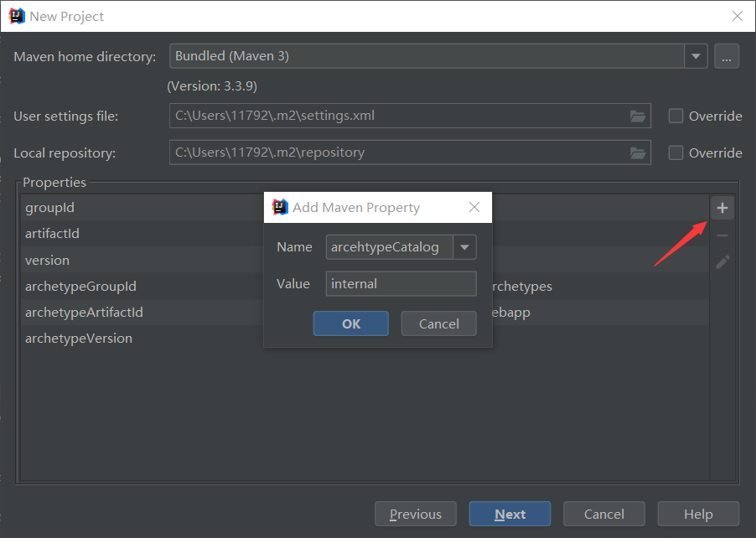Close the Add Maven Property dialog
Screen dimensions: 756x538
click(474, 207)
